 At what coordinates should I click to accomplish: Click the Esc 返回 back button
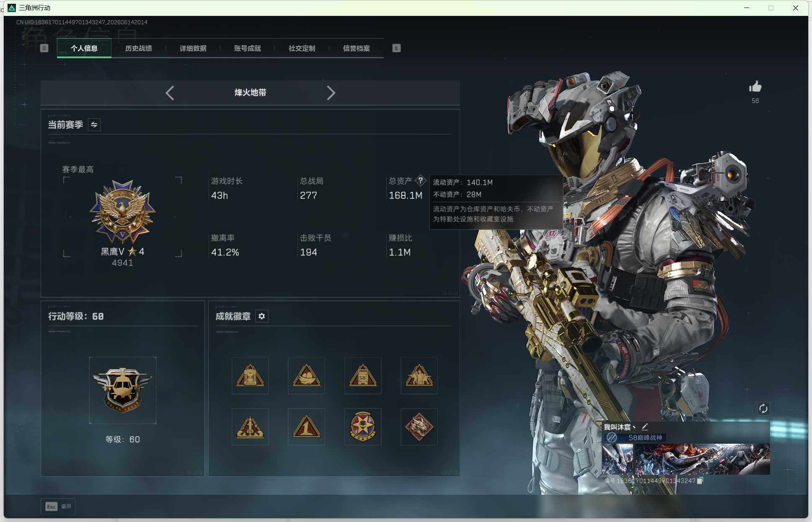[58, 506]
